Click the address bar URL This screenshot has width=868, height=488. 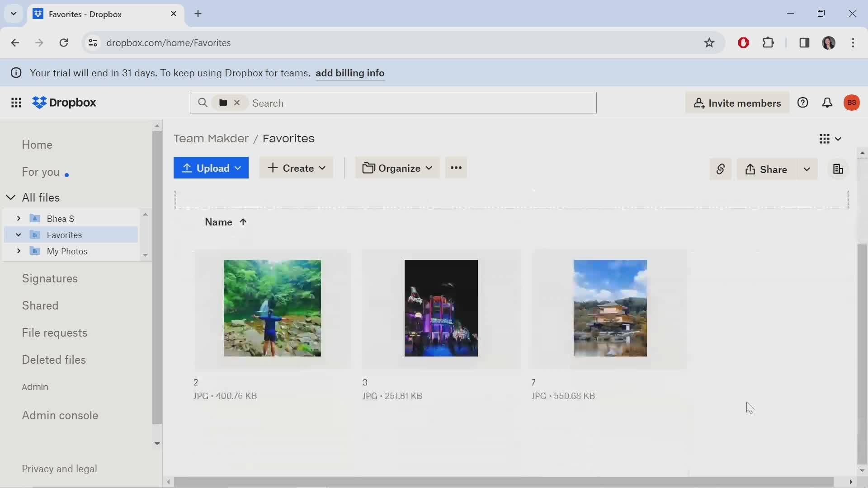pyautogui.click(x=168, y=43)
